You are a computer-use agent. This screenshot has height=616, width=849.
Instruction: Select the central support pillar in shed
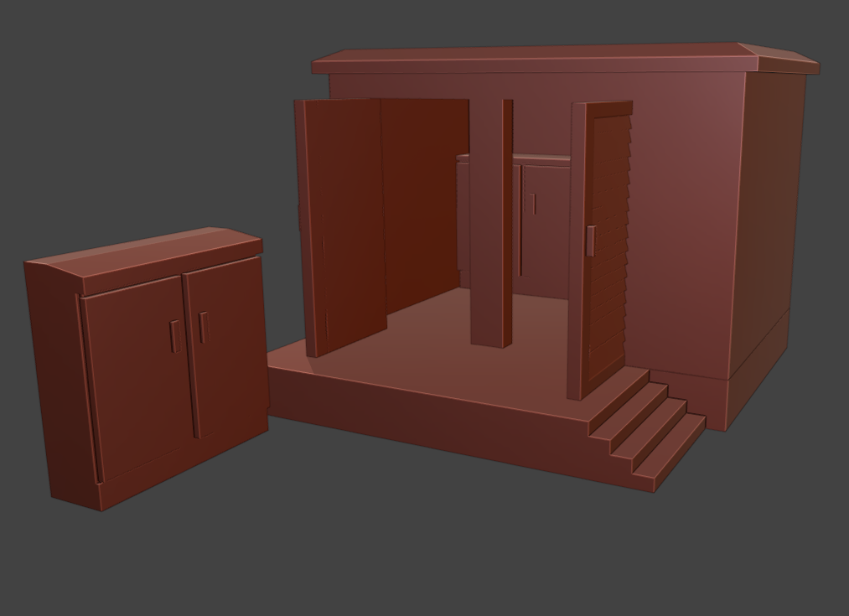point(491,222)
